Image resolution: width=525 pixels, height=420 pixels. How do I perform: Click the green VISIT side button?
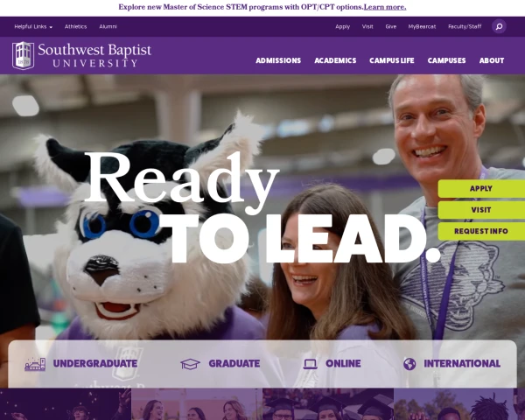tap(481, 210)
